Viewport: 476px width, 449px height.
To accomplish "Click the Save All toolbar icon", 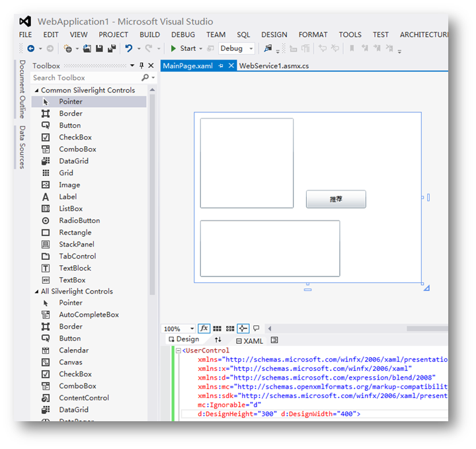I will pos(112,48).
